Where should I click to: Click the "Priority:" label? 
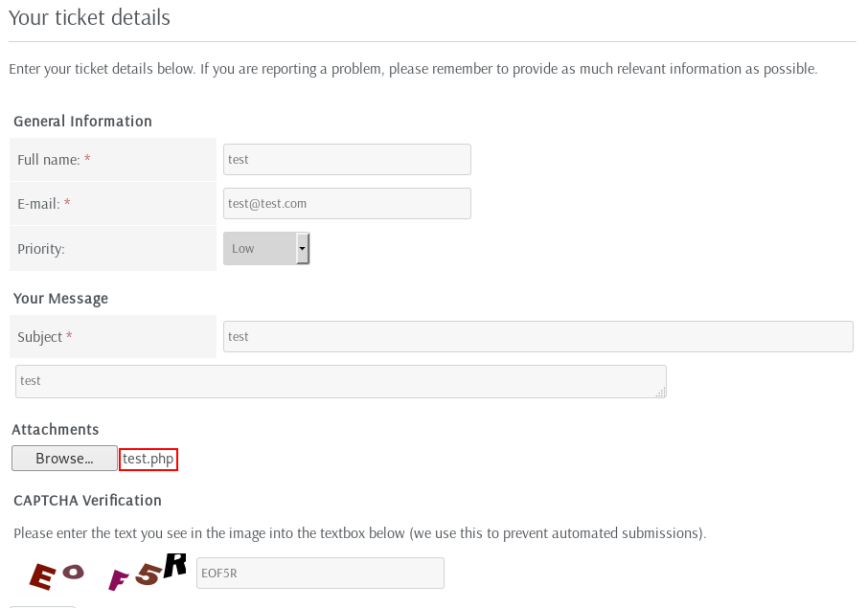(x=41, y=249)
